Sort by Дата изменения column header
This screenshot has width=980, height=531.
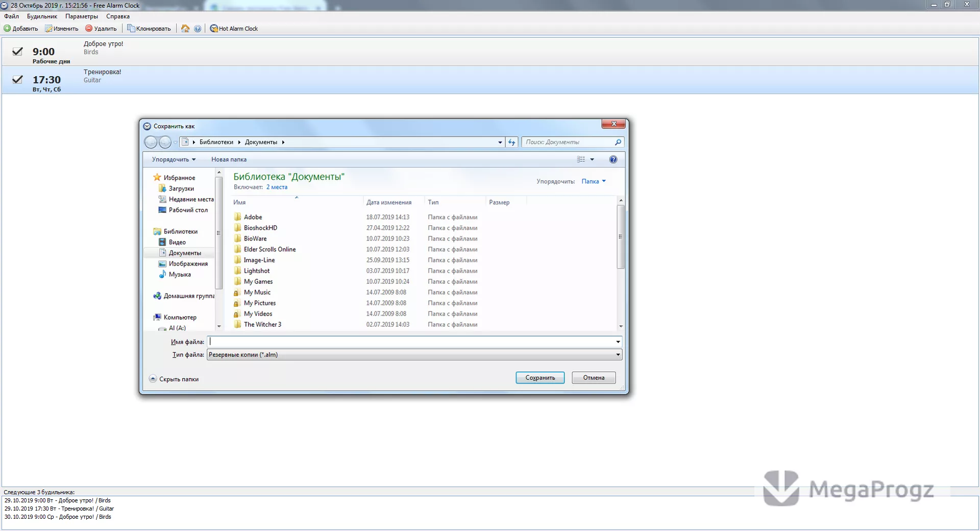[394, 202]
